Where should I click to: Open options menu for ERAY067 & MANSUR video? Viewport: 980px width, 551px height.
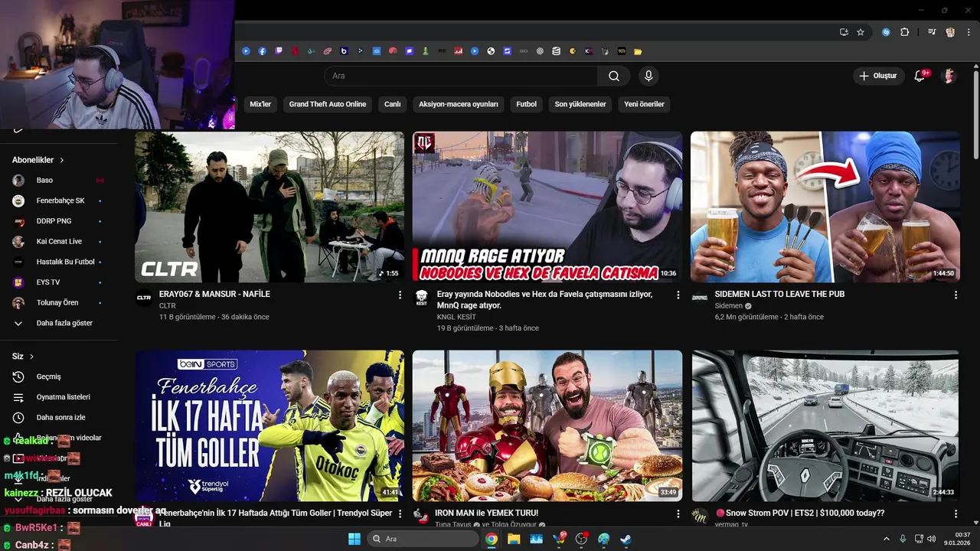coord(400,295)
